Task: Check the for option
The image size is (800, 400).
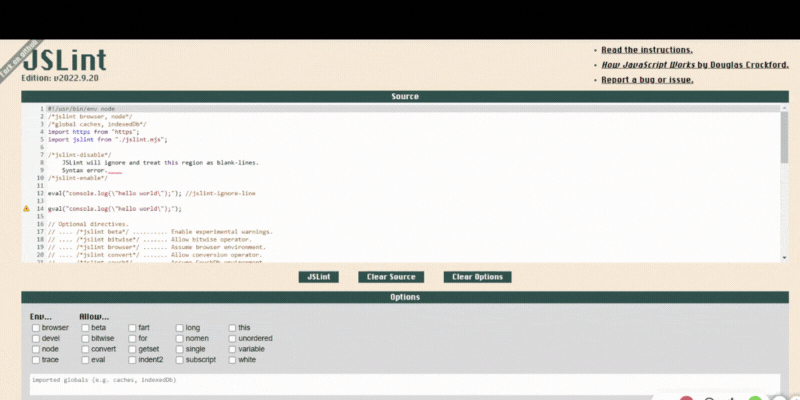Action: click(x=132, y=339)
